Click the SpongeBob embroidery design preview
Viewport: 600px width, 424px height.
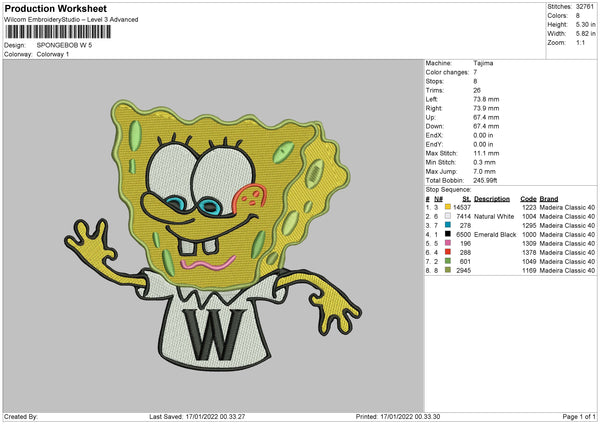(213, 235)
